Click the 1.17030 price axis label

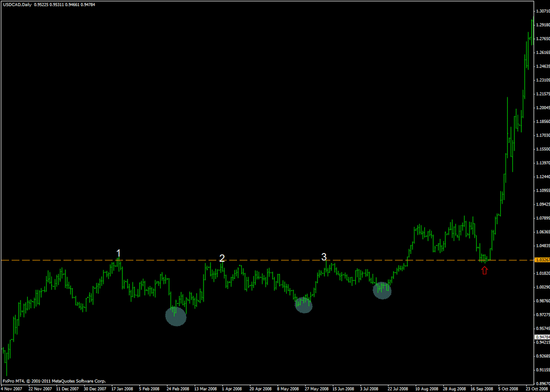[542, 135]
